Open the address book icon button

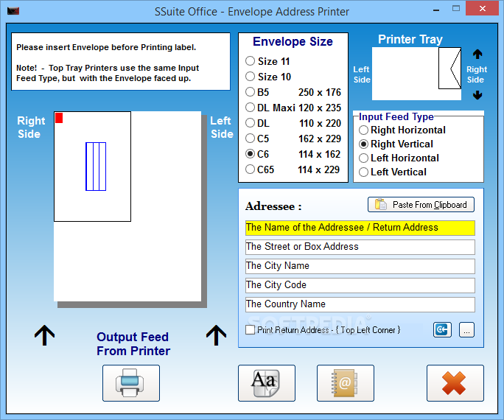pyautogui.click(x=346, y=382)
